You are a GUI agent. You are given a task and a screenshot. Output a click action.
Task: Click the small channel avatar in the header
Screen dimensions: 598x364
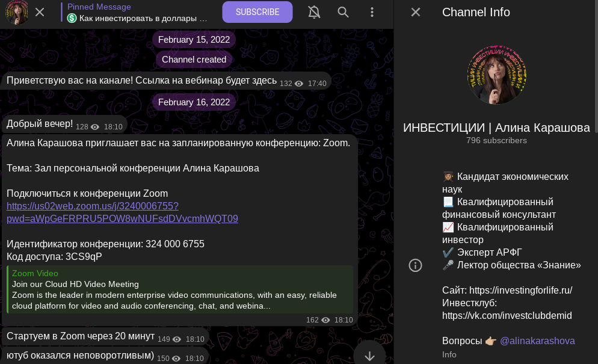[x=16, y=12]
